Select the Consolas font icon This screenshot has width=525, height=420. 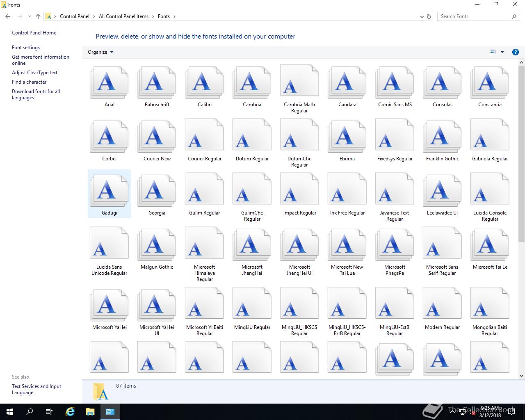click(442, 83)
